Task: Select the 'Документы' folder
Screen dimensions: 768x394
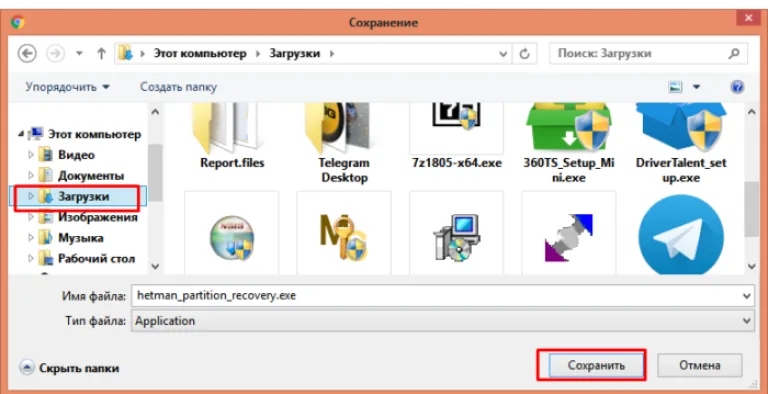Action: (x=91, y=175)
